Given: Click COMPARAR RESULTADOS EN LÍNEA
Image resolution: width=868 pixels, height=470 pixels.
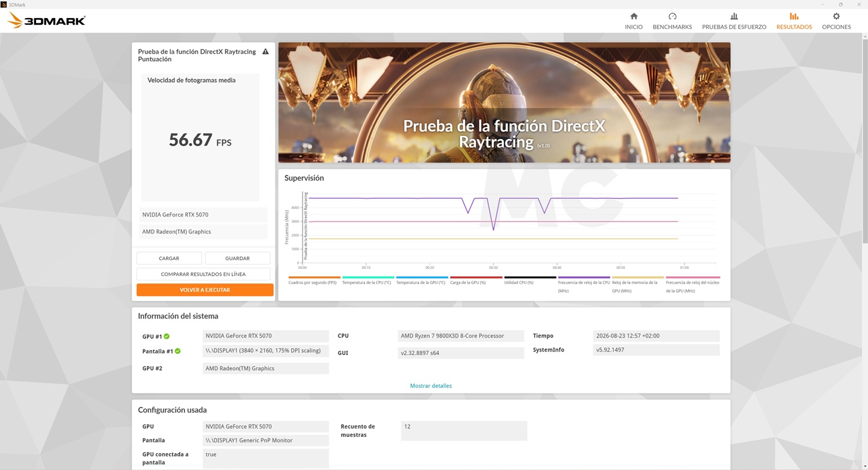Looking at the screenshot, I should point(203,274).
